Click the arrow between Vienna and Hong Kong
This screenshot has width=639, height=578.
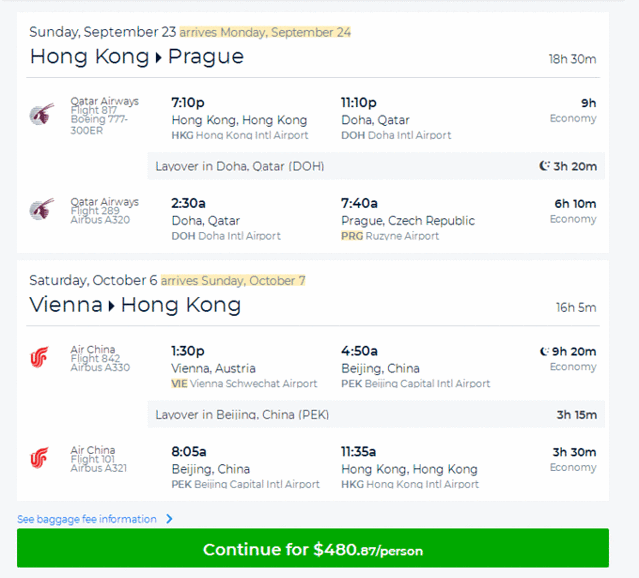click(111, 306)
